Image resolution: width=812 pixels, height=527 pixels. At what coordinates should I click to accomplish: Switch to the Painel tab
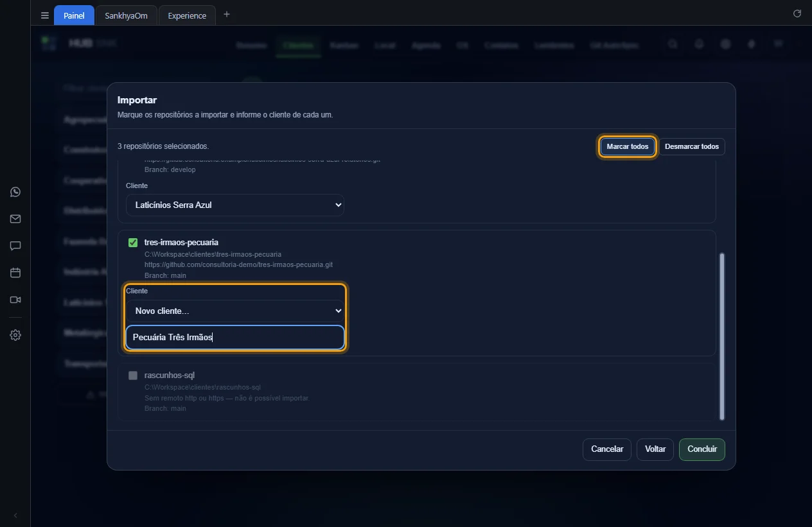[x=74, y=15]
